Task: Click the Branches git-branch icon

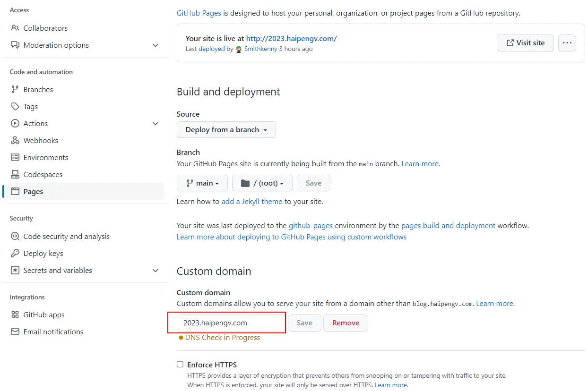Action: coord(15,89)
